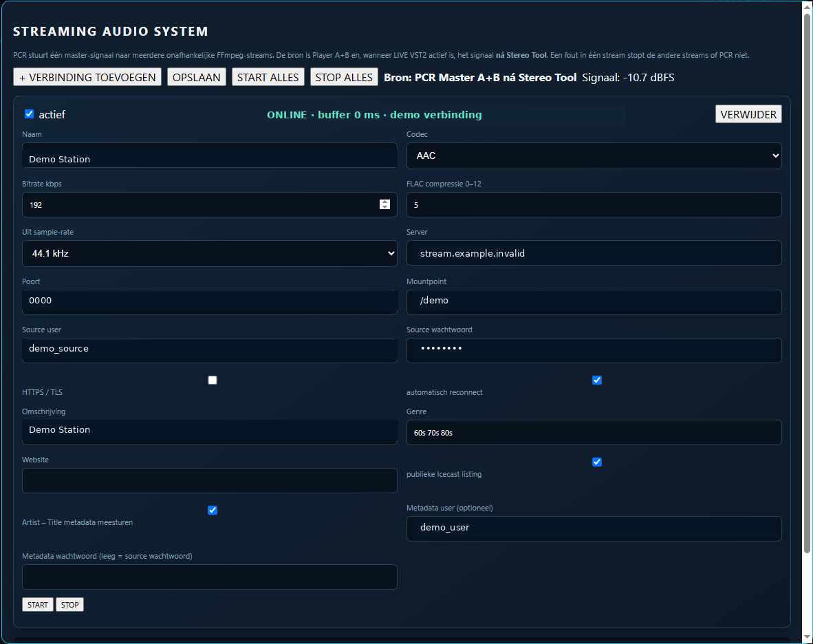Focus the Naam input field
Screen dimensions: 813x644
(x=210, y=155)
